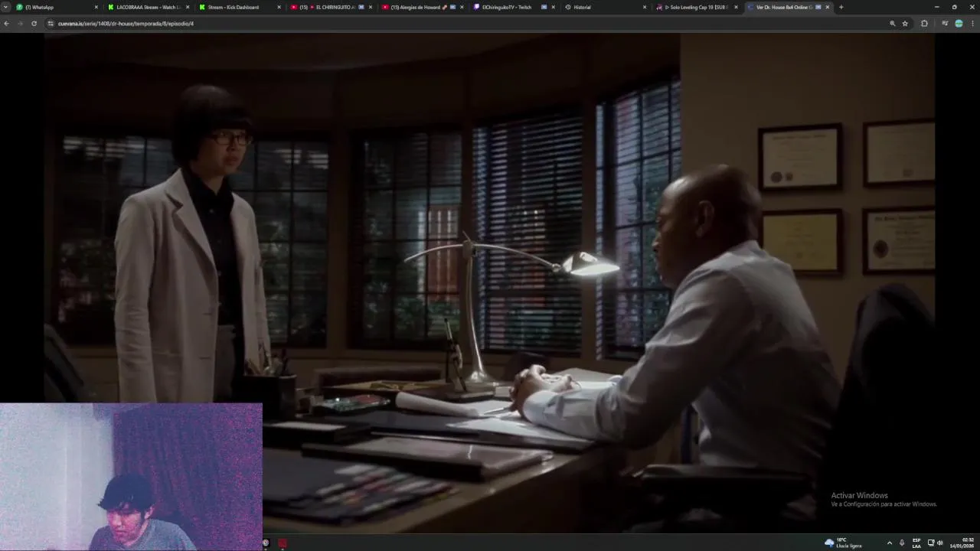Image resolution: width=980 pixels, height=551 pixels.
Task: View site information icon in address bar
Action: (x=51, y=24)
